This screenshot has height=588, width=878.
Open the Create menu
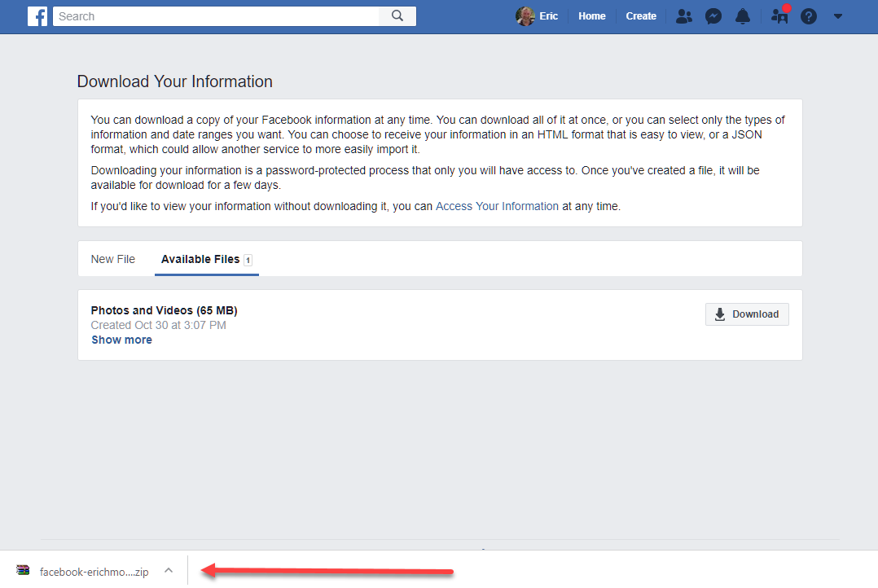[x=640, y=16]
